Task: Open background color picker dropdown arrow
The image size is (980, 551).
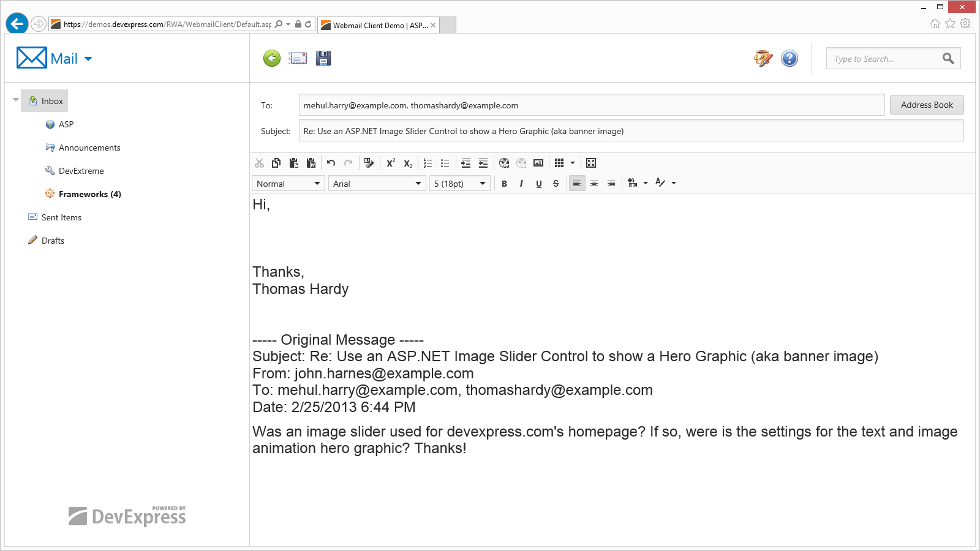Action: [646, 183]
